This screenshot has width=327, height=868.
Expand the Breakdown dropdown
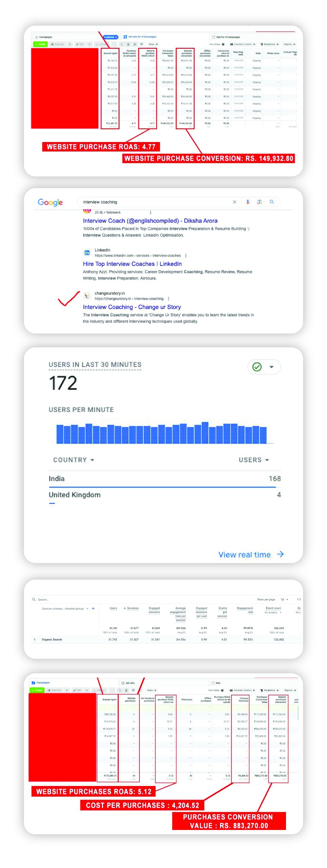(270, 44)
